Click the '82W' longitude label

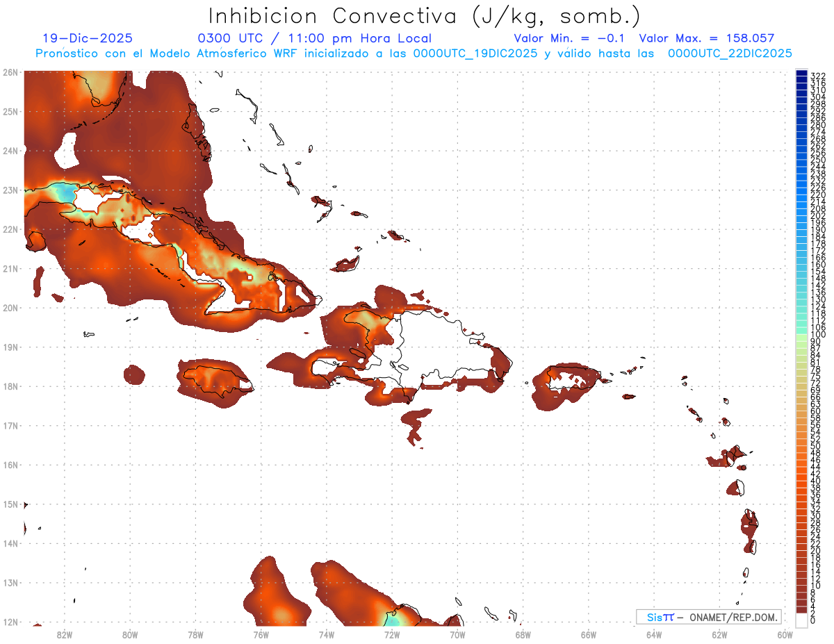pos(65,634)
